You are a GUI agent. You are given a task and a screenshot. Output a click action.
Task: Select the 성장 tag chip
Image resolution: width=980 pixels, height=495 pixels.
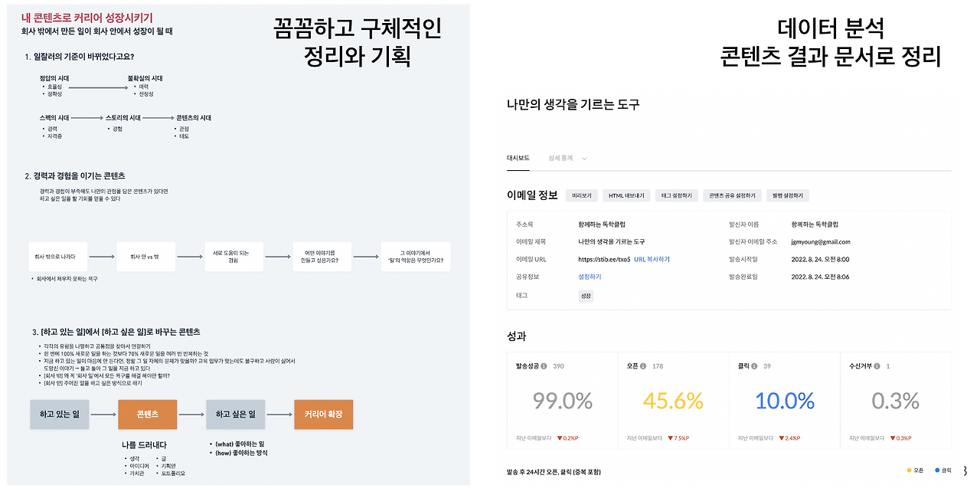click(x=586, y=294)
